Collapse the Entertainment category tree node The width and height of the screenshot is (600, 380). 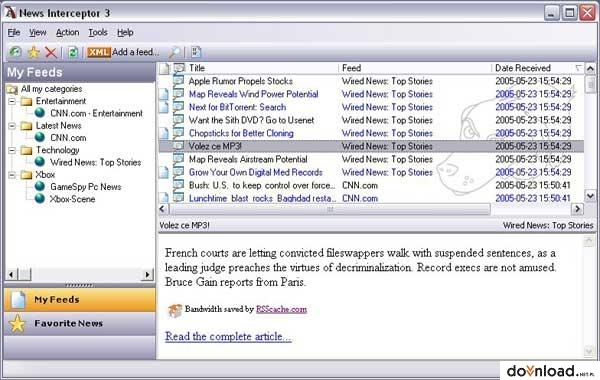[12, 101]
